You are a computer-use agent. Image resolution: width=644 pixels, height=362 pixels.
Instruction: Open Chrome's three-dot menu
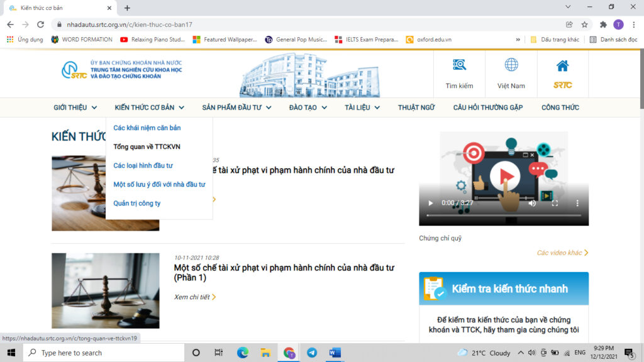click(634, 25)
